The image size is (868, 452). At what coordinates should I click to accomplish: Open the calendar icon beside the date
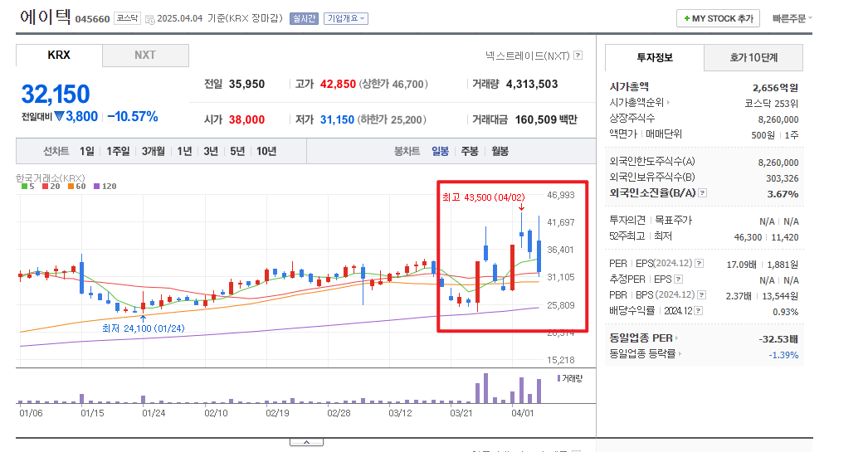150,19
